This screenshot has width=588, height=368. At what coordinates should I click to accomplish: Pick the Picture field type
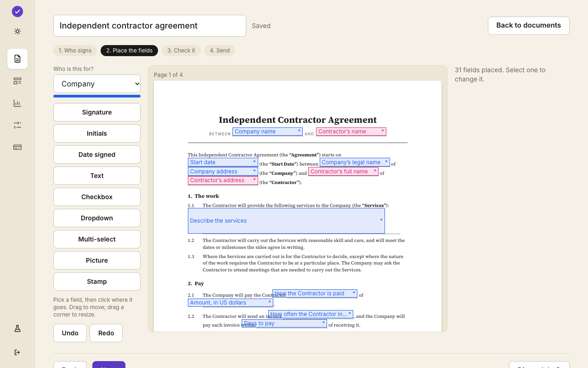coord(97,260)
